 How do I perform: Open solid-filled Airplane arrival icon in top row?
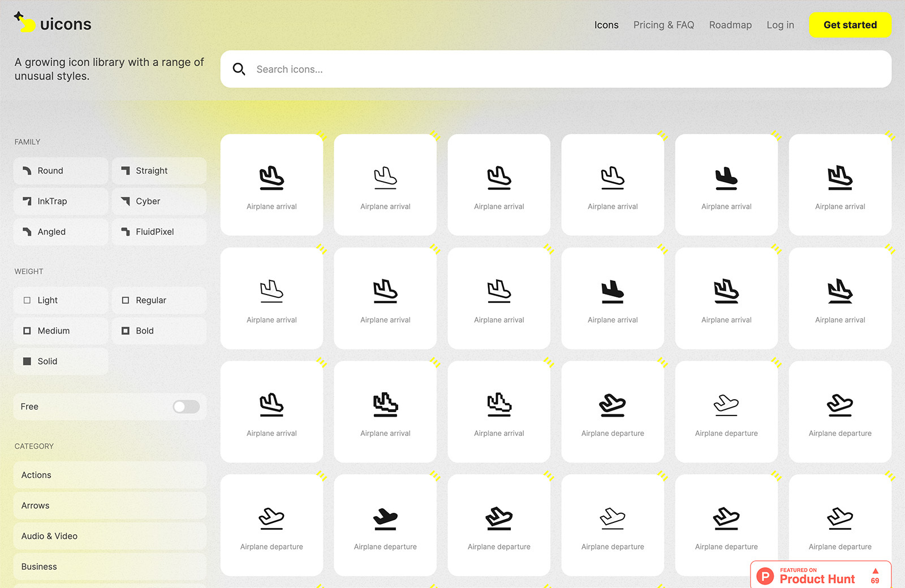click(726, 185)
